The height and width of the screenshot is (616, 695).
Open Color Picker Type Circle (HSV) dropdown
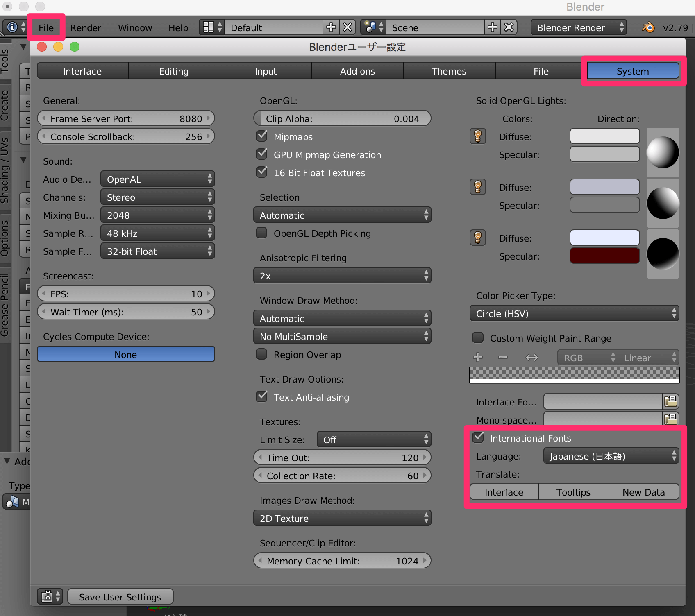[574, 313]
